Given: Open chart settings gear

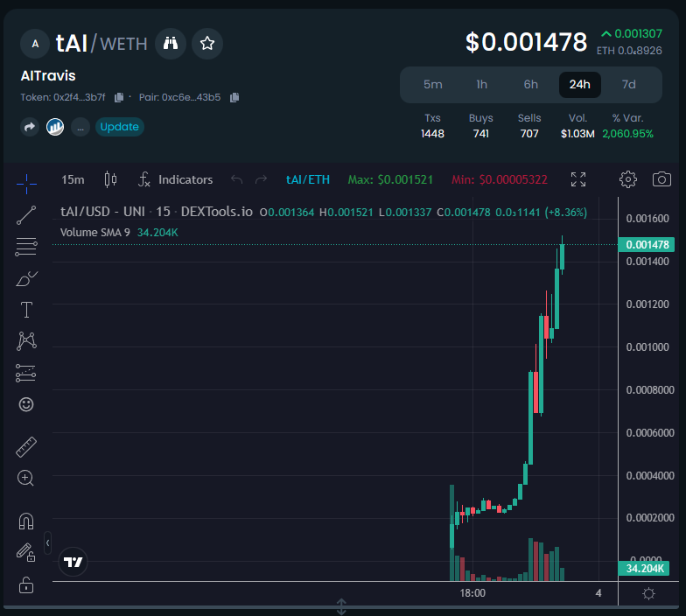Looking at the screenshot, I should (628, 179).
